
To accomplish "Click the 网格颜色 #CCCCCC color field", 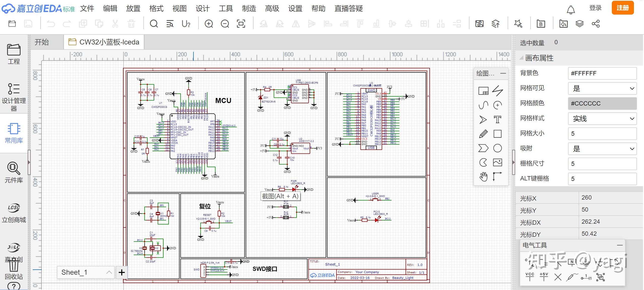I will pos(602,104).
